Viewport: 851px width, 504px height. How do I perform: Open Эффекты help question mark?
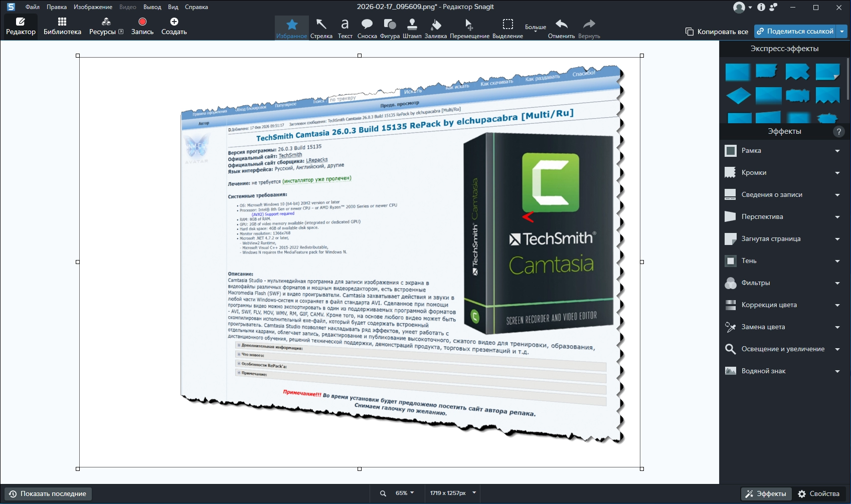[x=838, y=131]
